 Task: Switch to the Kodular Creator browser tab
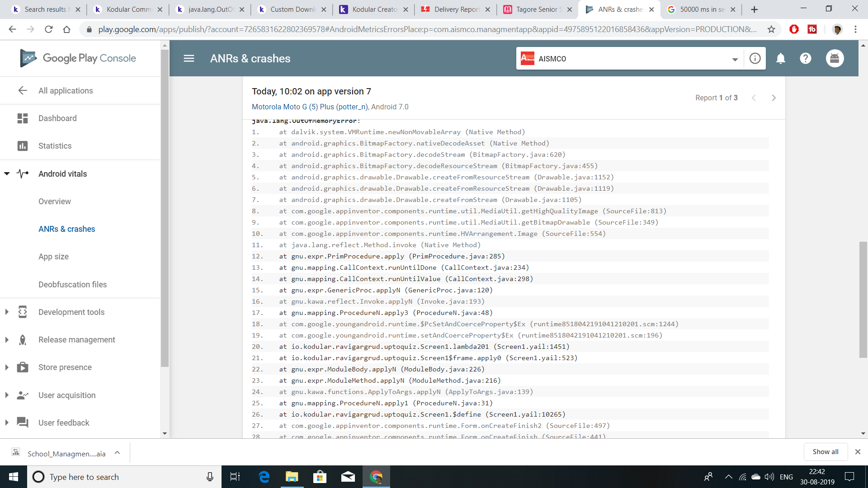[x=373, y=9]
